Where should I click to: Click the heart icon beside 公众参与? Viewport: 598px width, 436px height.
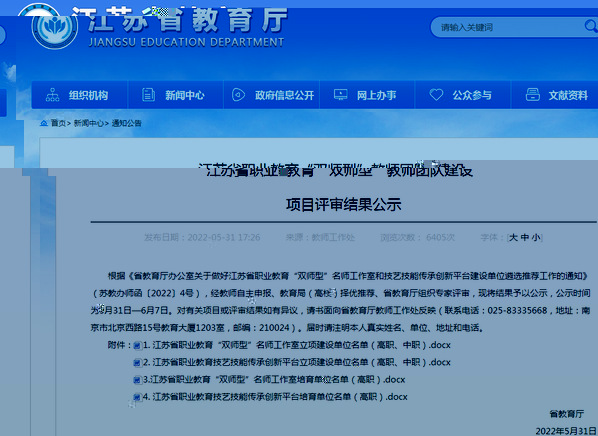click(x=436, y=95)
